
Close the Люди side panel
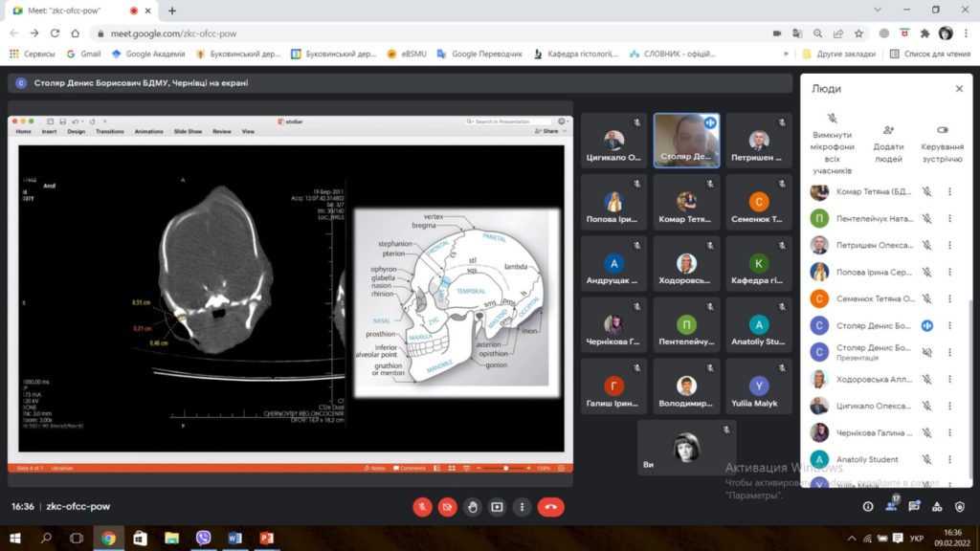[x=959, y=88]
